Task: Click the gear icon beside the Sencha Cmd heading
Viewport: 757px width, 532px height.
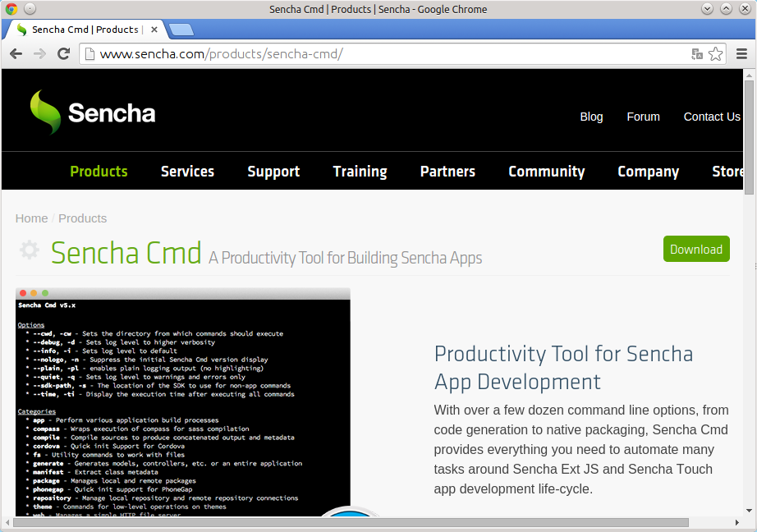Action: pyautogui.click(x=29, y=249)
